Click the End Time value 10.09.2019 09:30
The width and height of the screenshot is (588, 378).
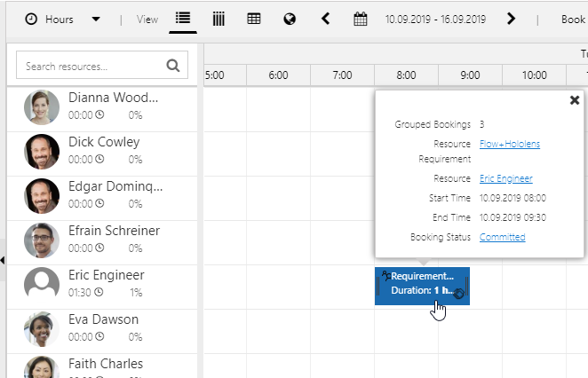pos(513,217)
